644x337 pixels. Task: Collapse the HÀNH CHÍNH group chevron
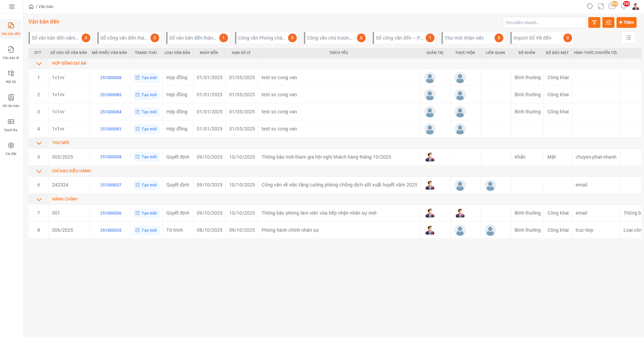tap(39, 200)
